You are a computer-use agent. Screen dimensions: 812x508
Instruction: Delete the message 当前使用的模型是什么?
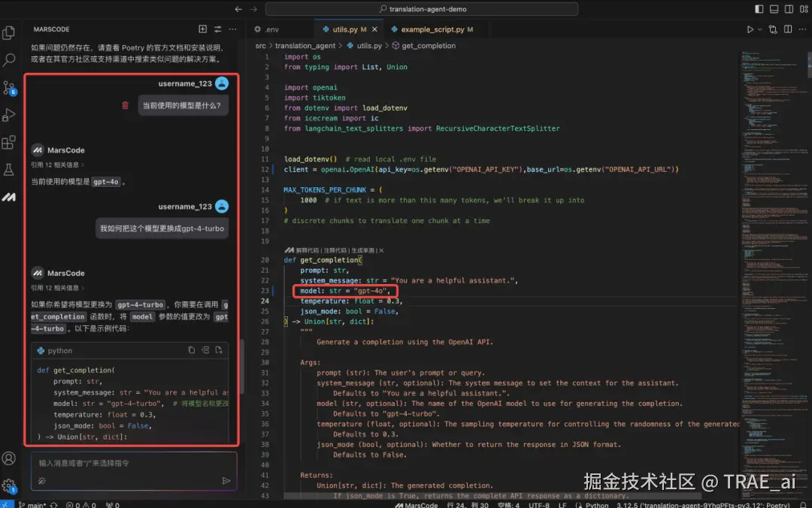(x=125, y=105)
